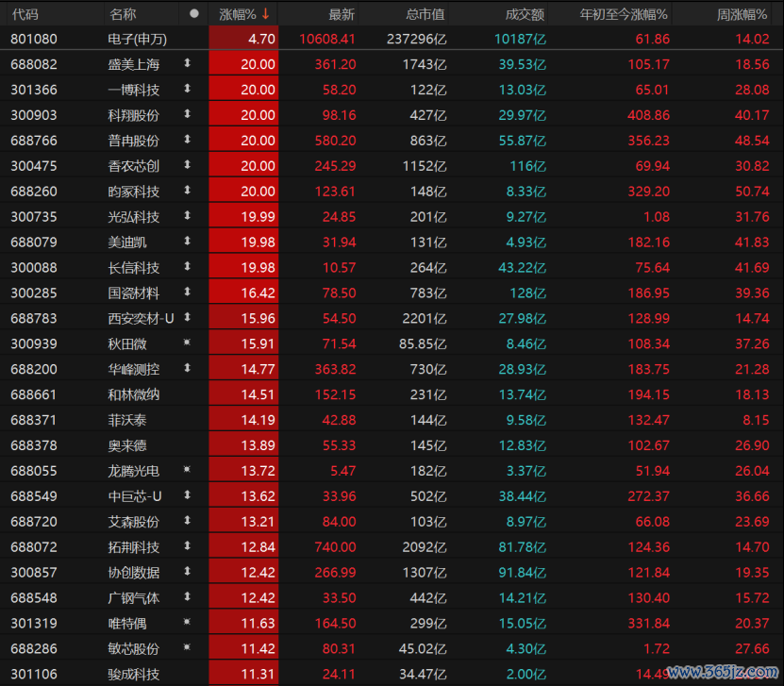
Task: Select stock name 香农芯创
Action: [134, 166]
